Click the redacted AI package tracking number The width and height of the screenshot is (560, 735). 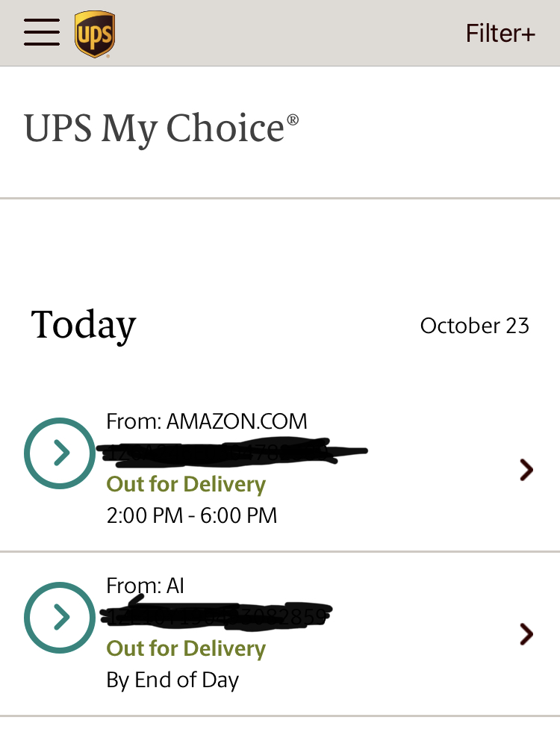(217, 616)
